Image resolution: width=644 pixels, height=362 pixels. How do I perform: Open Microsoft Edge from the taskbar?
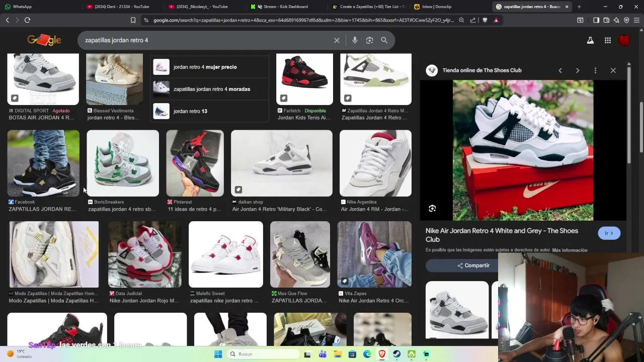coord(367,354)
